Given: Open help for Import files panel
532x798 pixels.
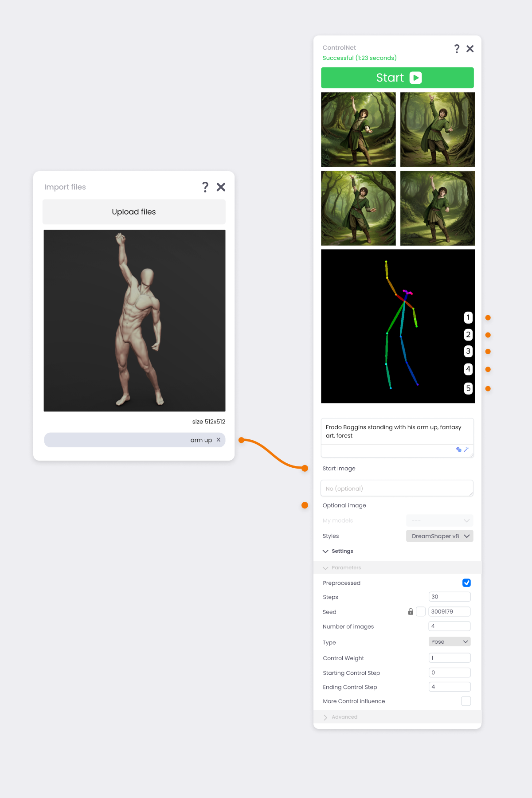Looking at the screenshot, I should pyautogui.click(x=205, y=187).
